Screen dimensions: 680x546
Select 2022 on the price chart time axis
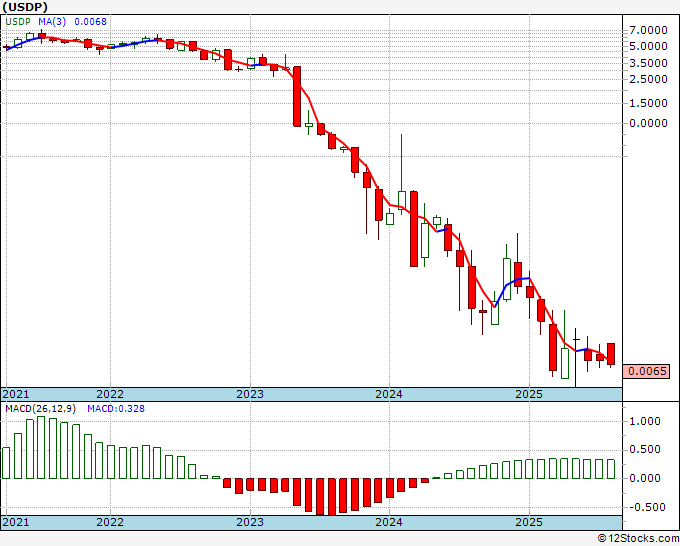pos(110,394)
